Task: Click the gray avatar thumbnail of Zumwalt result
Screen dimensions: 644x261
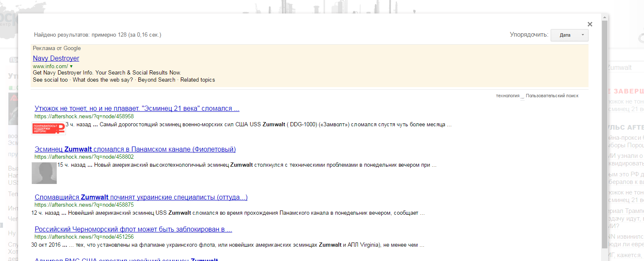Action: coord(44,173)
